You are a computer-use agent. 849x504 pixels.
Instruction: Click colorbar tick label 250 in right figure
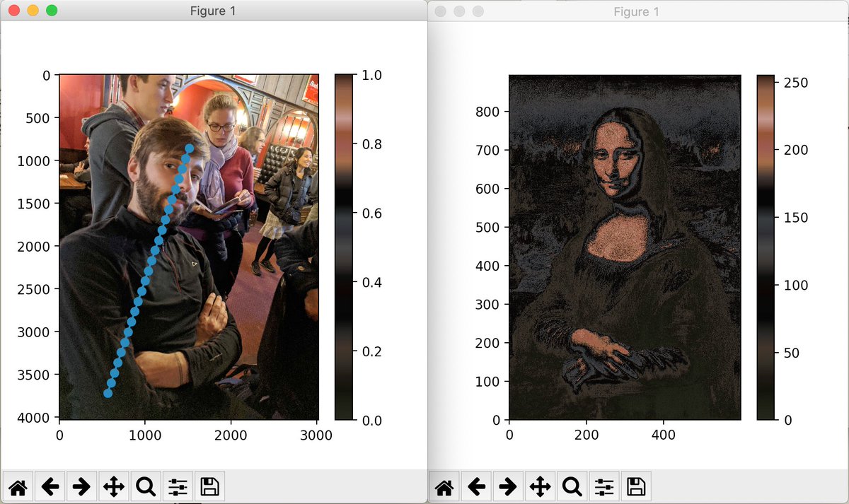(x=795, y=83)
